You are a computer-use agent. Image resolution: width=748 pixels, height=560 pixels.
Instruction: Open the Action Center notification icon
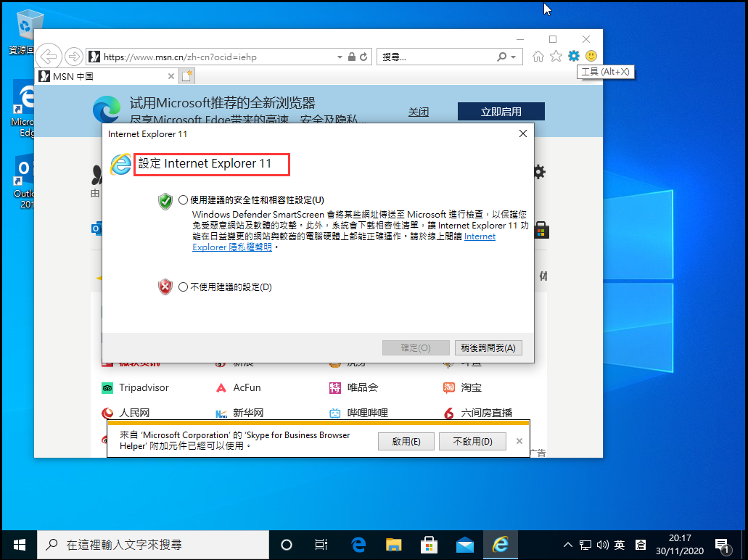pos(723,545)
